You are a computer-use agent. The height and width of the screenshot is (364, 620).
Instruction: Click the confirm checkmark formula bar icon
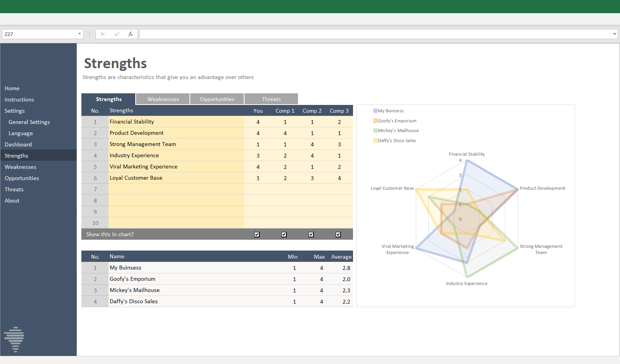117,34
